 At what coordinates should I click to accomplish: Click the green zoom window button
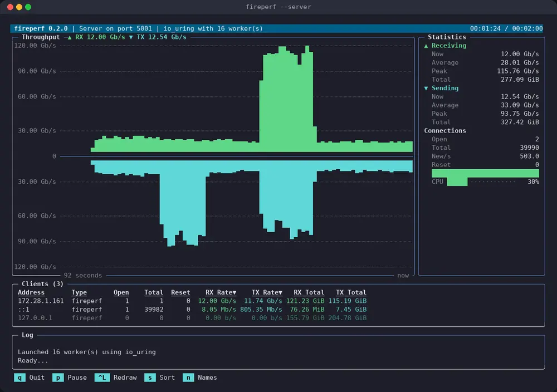coord(28,7)
